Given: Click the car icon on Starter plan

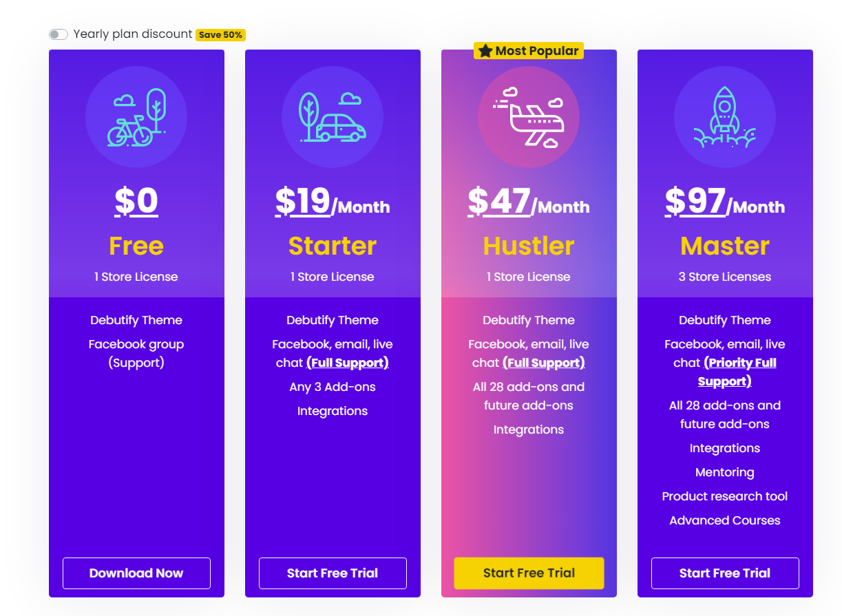Looking at the screenshot, I should click(333, 117).
